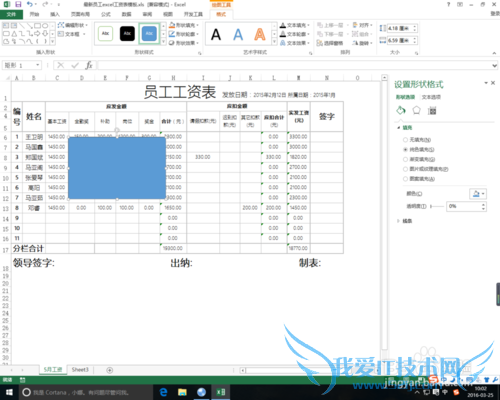Open the Shape Outline (形状轮廓) dropdown
Screen dimensions: 500x400
click(x=184, y=34)
